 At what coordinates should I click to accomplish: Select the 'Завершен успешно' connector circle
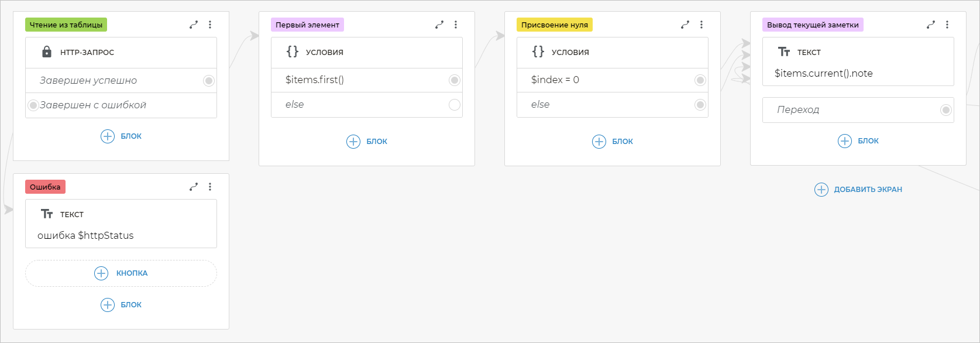tap(208, 81)
